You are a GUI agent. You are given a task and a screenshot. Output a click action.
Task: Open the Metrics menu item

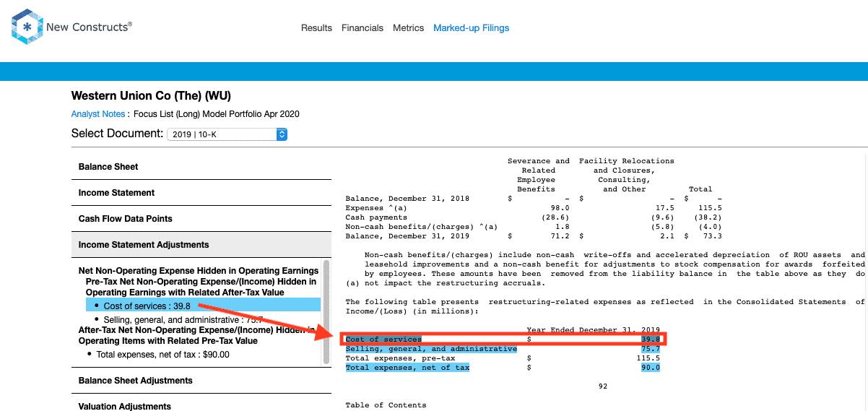coord(408,28)
